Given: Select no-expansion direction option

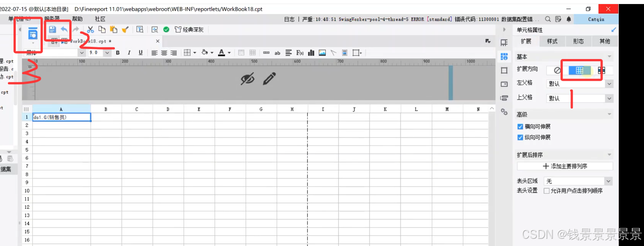Looking at the screenshot, I should 557,70.
